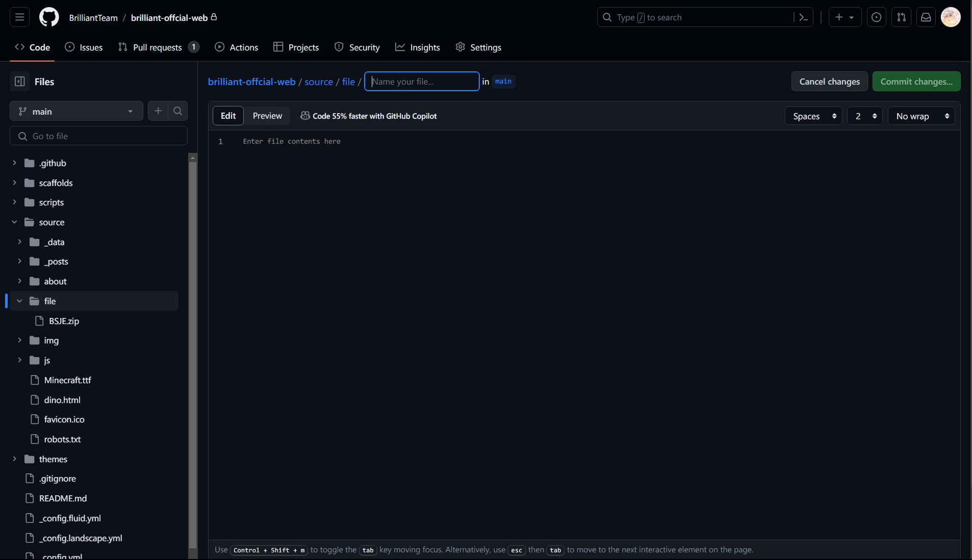Open .gitignore in the file tree
The image size is (972, 560).
57,478
